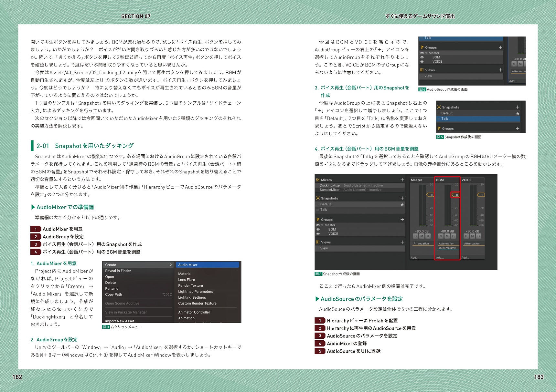Choose Reveal in Finder from the context menu
The height and width of the screenshot is (392, 556).
click(x=118, y=271)
